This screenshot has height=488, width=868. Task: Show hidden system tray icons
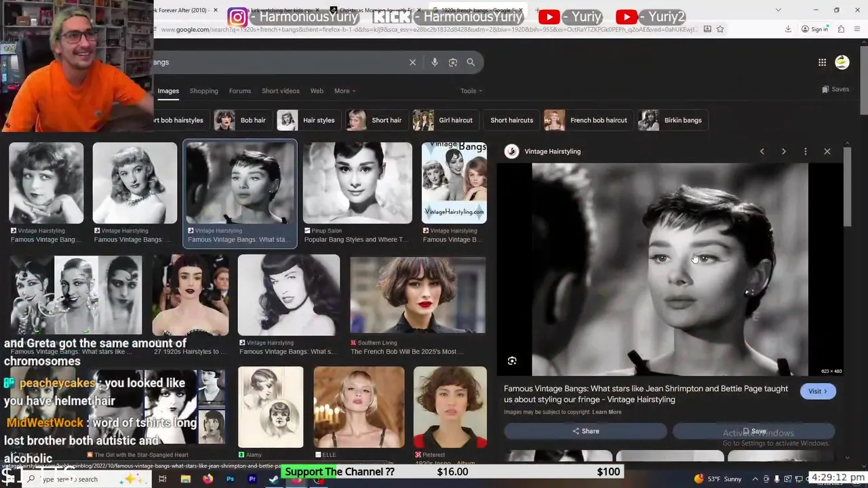[755, 479]
